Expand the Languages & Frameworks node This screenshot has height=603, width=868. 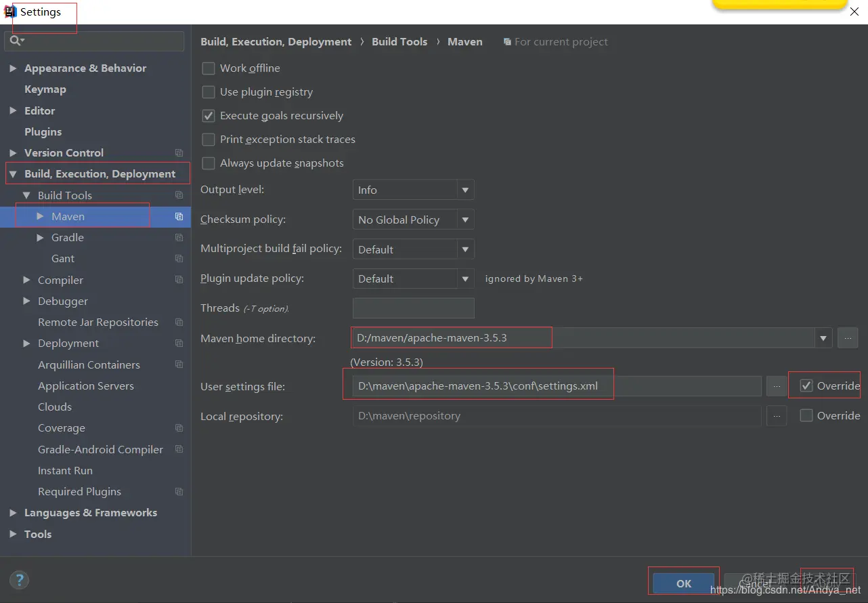[x=13, y=513]
